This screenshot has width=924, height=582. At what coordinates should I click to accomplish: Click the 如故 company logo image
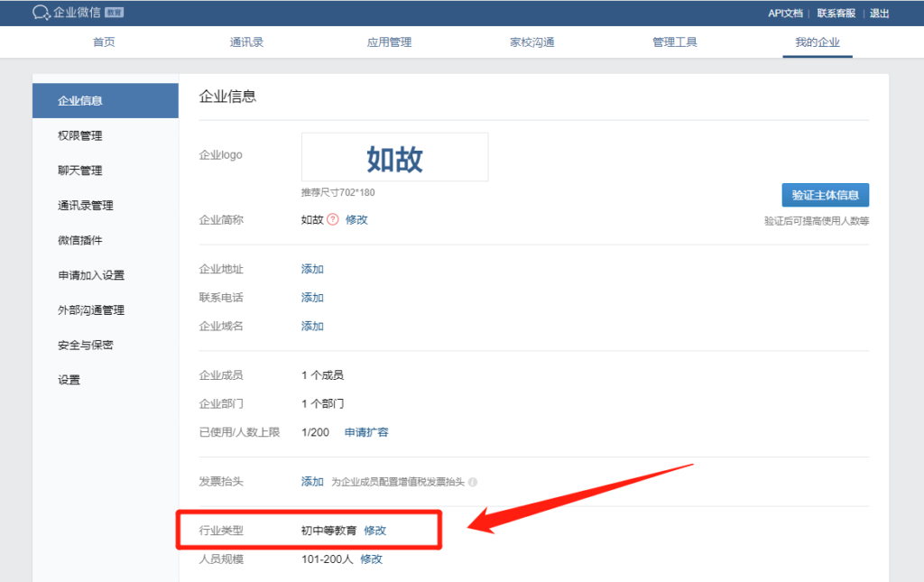pos(394,158)
